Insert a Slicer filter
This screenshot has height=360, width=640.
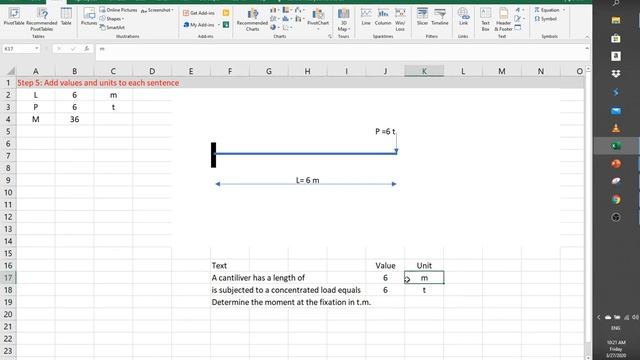coord(422,17)
